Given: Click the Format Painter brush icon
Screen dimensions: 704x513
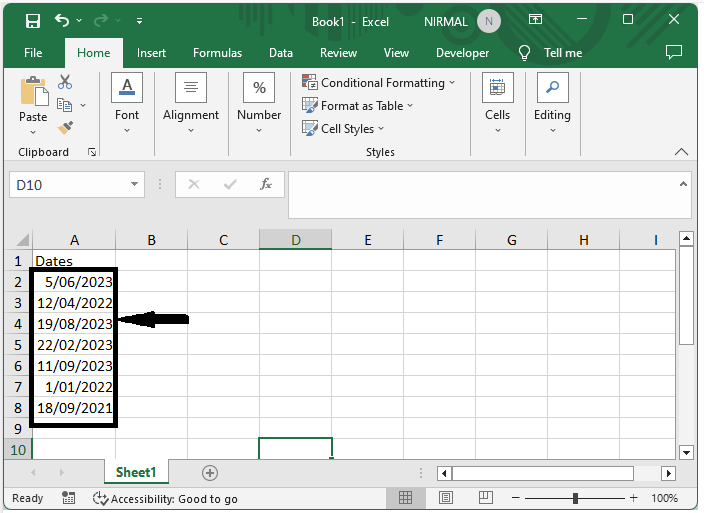Looking at the screenshot, I should (65, 127).
